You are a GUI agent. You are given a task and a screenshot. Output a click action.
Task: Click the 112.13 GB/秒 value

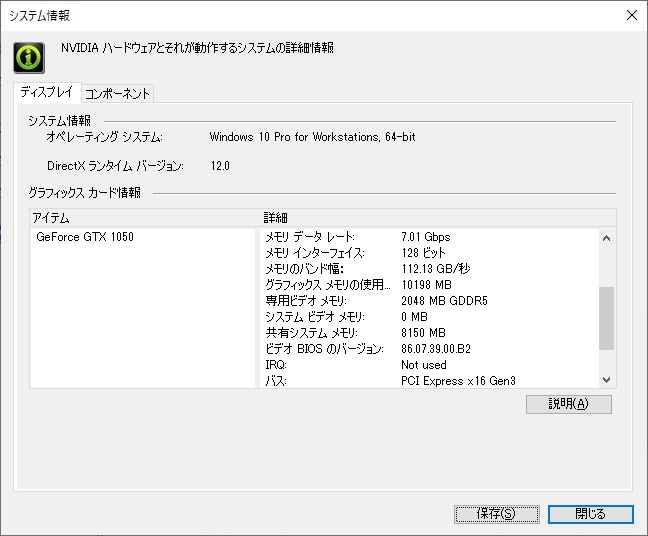(x=436, y=269)
